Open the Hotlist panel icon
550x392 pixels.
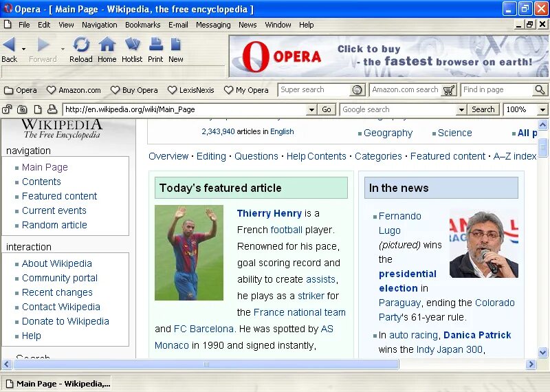pyautogui.click(x=132, y=45)
